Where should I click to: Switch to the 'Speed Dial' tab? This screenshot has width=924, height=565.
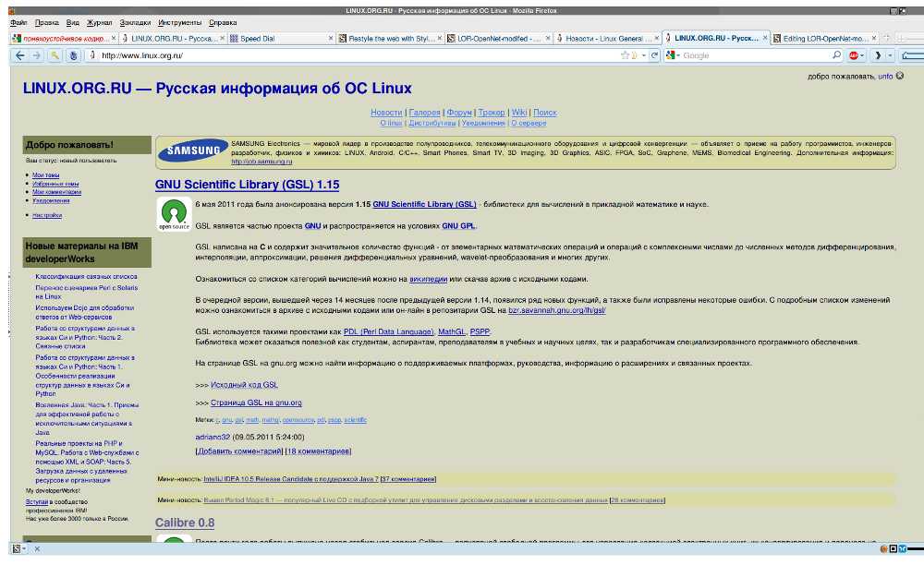pyautogui.click(x=281, y=38)
